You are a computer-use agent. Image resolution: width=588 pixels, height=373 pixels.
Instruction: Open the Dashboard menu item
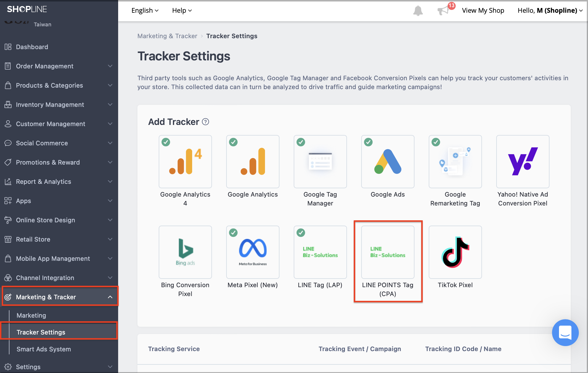coord(32,47)
